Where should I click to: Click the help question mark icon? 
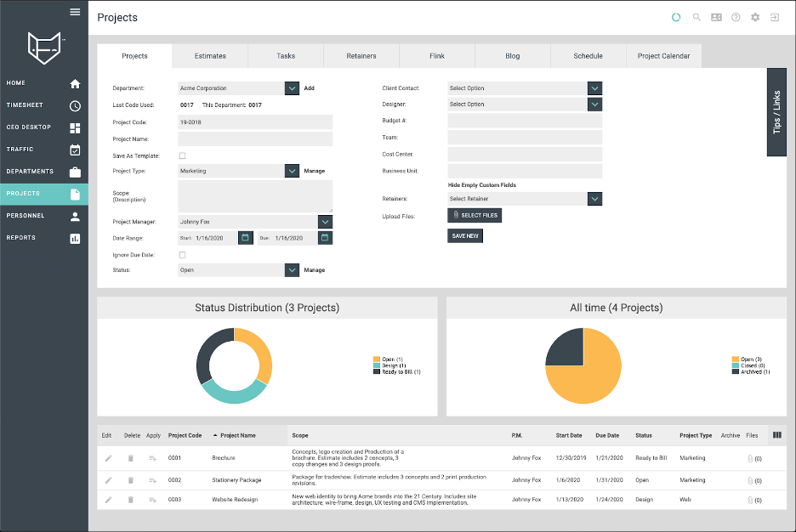point(736,17)
